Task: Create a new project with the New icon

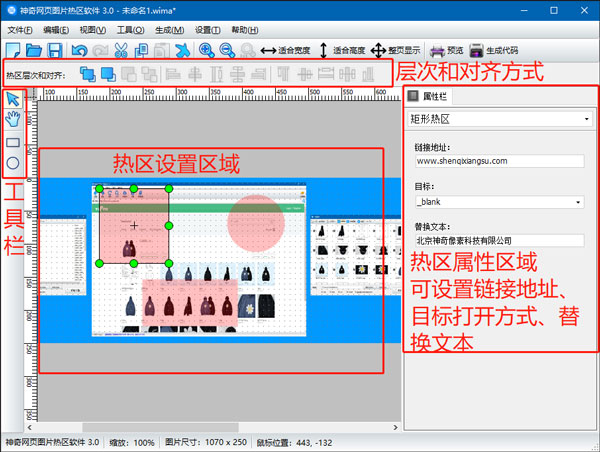Action: (13, 50)
